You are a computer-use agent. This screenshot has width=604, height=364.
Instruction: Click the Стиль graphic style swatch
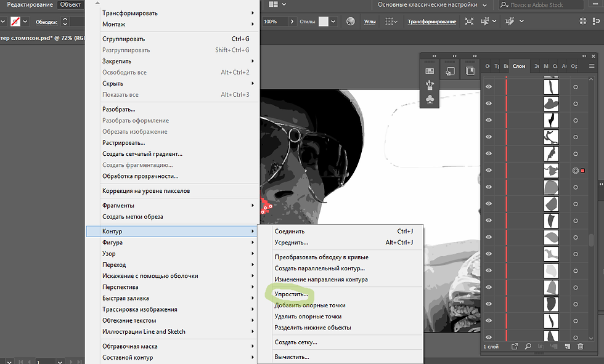pos(324,22)
